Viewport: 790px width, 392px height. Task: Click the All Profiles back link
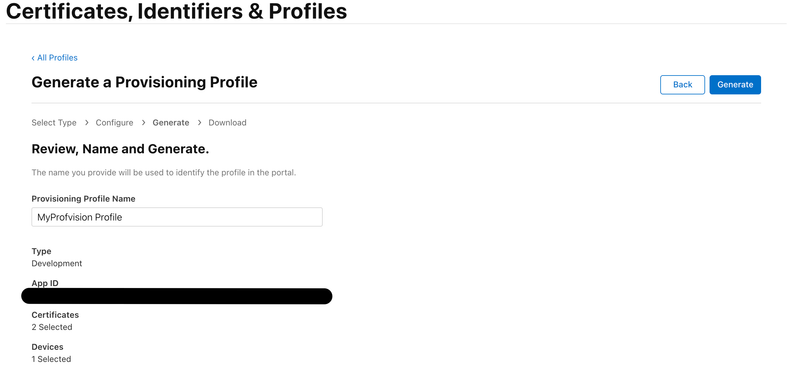54,58
